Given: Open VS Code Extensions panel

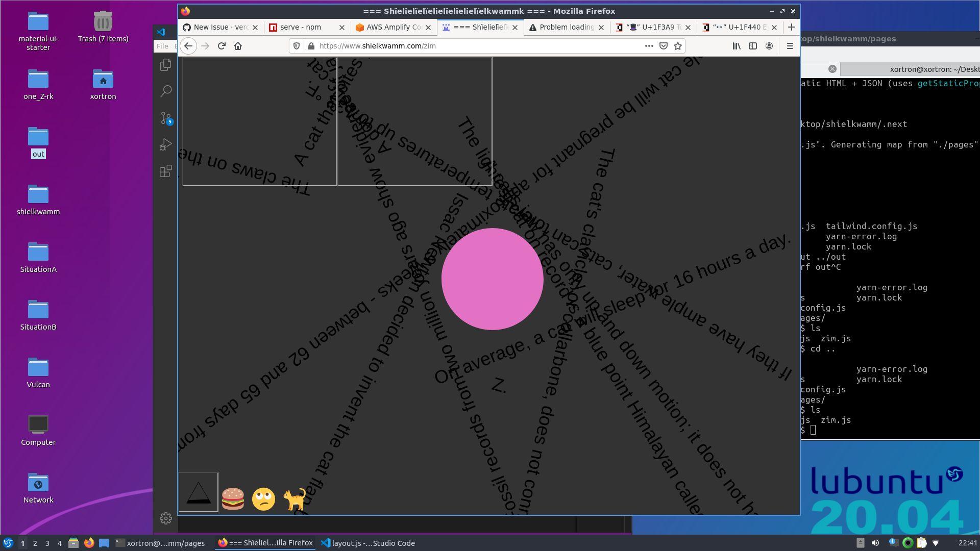Looking at the screenshot, I should pos(165,171).
